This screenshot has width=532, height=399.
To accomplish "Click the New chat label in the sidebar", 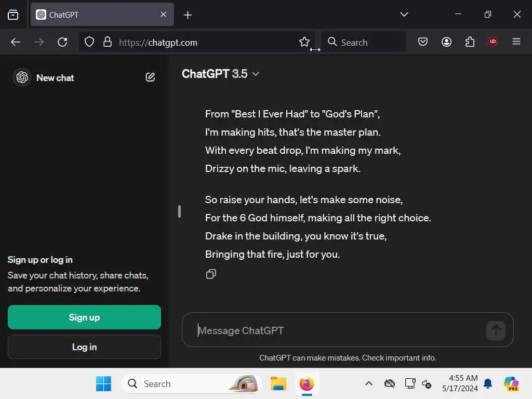I will tap(55, 78).
